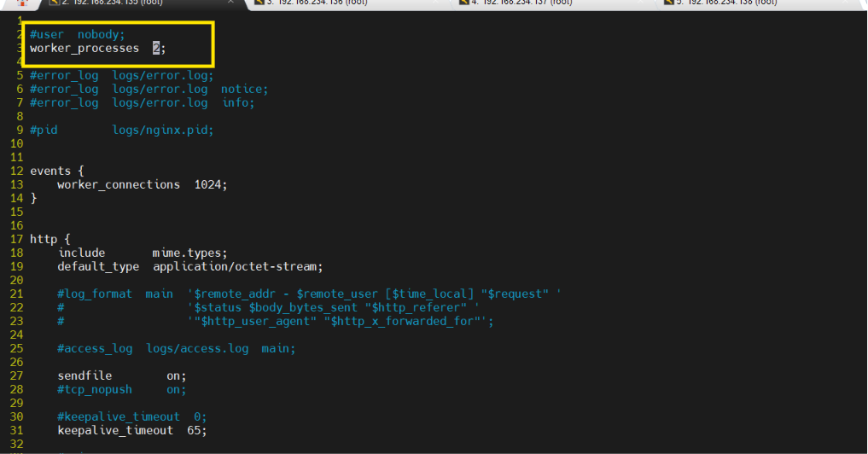Click the '$http_referer' variable text

click(x=415, y=307)
